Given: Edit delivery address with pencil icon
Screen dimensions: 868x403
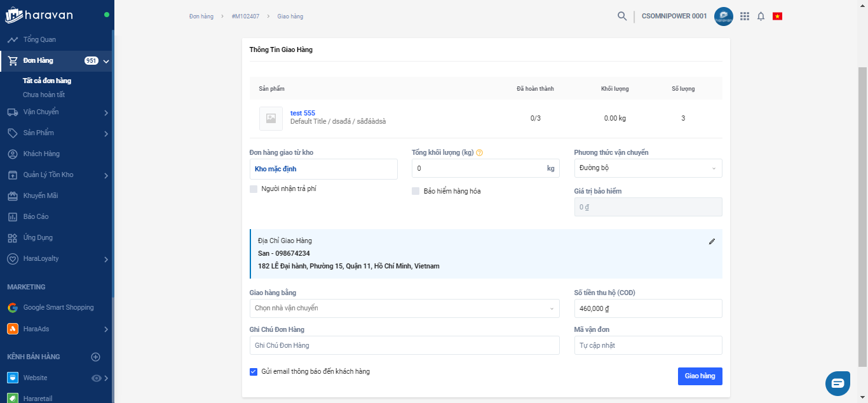Looking at the screenshot, I should (712, 241).
